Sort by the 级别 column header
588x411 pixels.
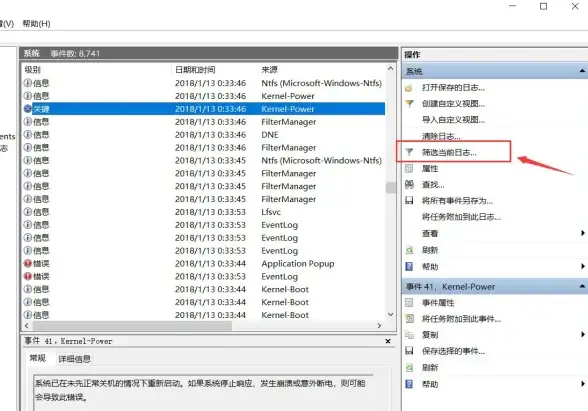(x=33, y=69)
